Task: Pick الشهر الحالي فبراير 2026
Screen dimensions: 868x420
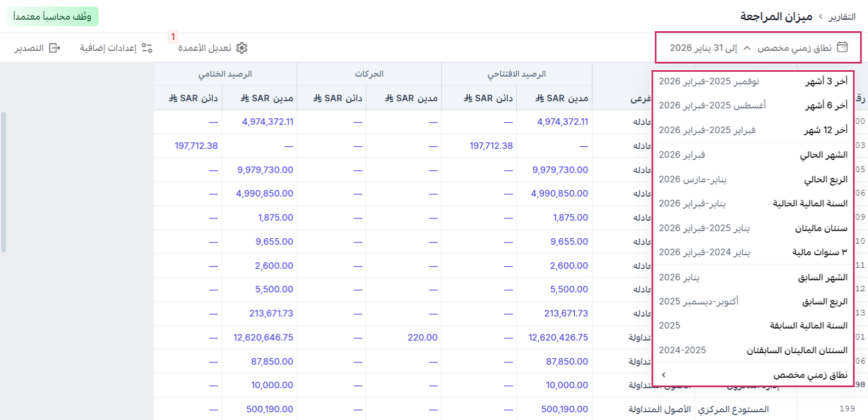Action: [x=753, y=155]
